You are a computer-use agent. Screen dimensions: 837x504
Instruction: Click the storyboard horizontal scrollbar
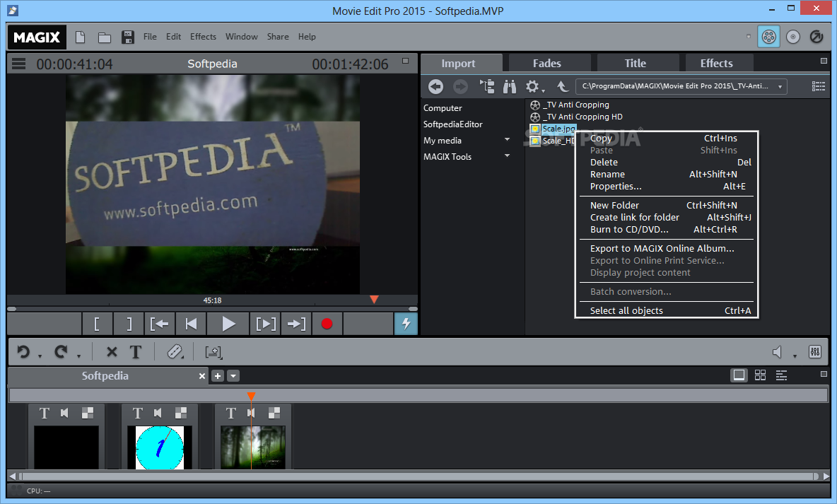point(418,476)
